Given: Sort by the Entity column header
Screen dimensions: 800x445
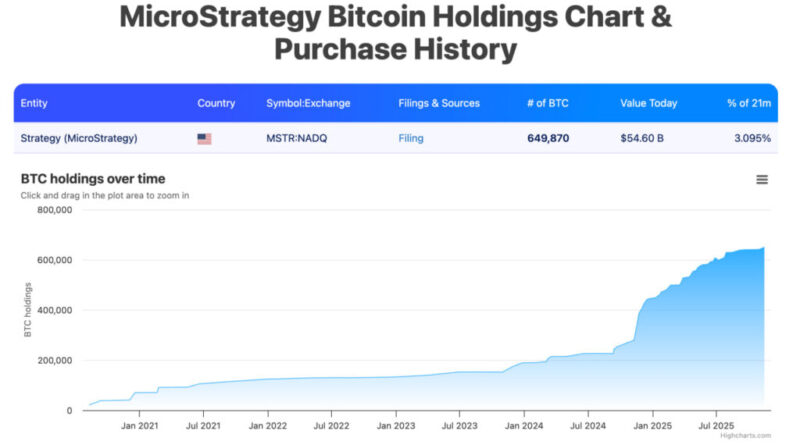Looking at the screenshot, I should tap(34, 103).
